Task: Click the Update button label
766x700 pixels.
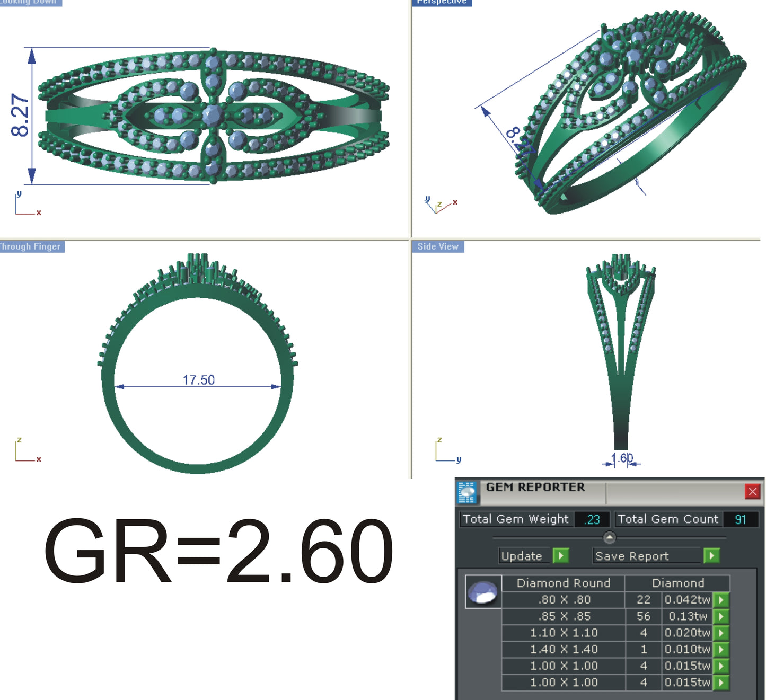Action: coord(522,556)
